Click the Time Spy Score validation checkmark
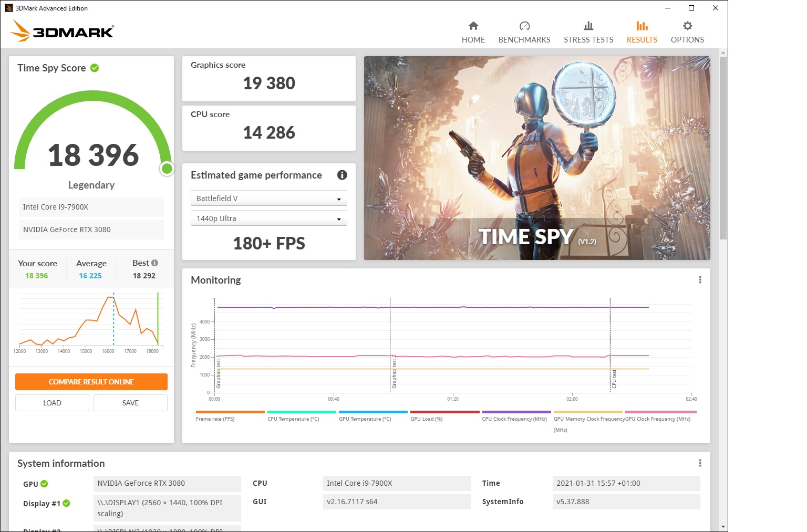The width and height of the screenshot is (807, 532). (x=95, y=68)
